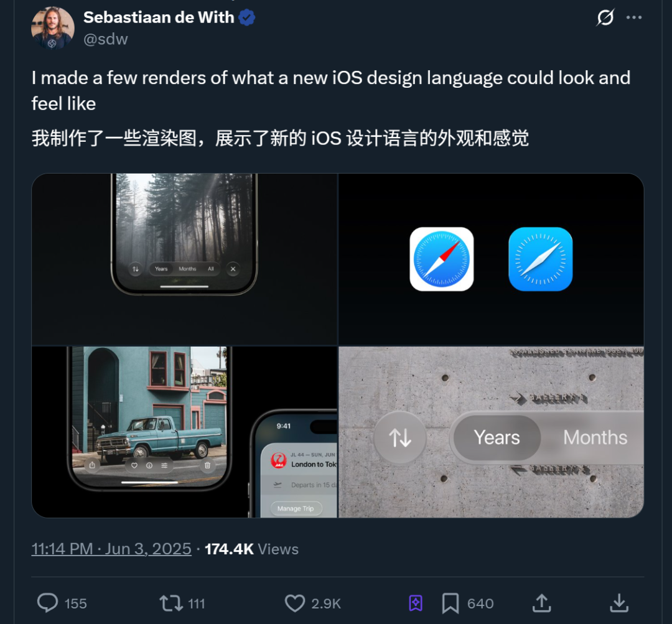Click the @sdw handle
Image resolution: width=672 pixels, height=624 pixels.
coord(105,39)
